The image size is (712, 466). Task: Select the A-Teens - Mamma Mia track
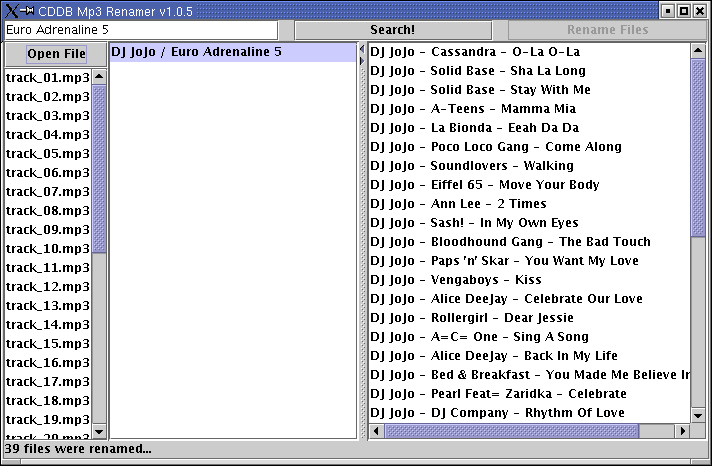tap(529, 109)
